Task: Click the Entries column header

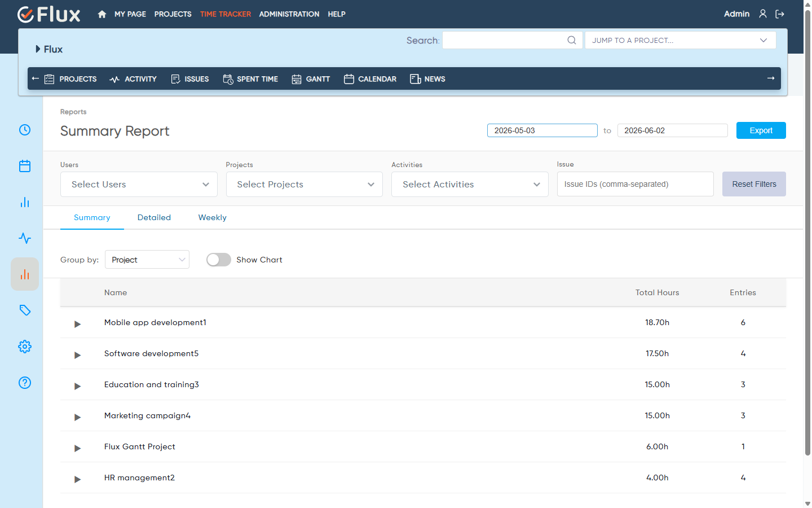Action: coord(743,292)
